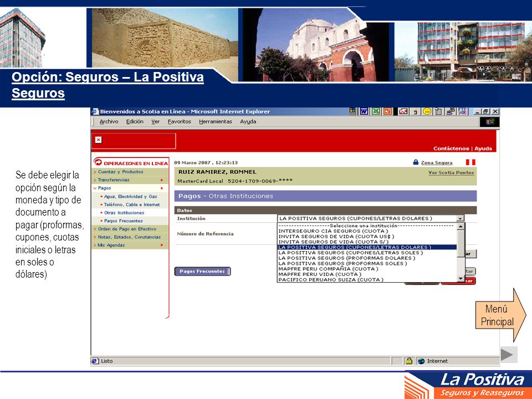This screenshot has width=532, height=399.
Task: Click the Contáctenos link
Action: click(451, 149)
